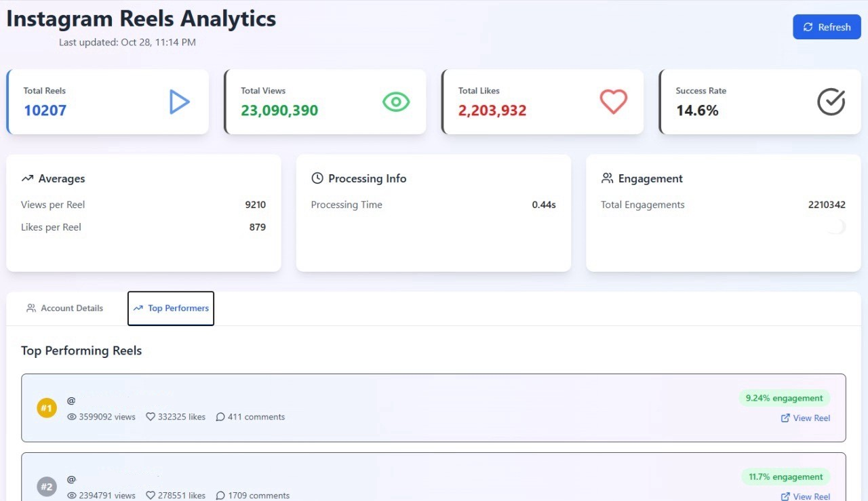868x501 pixels.
Task: Click the Instagram Reels Analytics title
Action: click(x=141, y=18)
